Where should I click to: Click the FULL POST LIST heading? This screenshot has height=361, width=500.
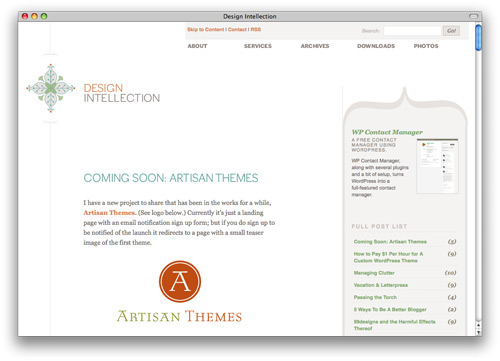(x=379, y=226)
